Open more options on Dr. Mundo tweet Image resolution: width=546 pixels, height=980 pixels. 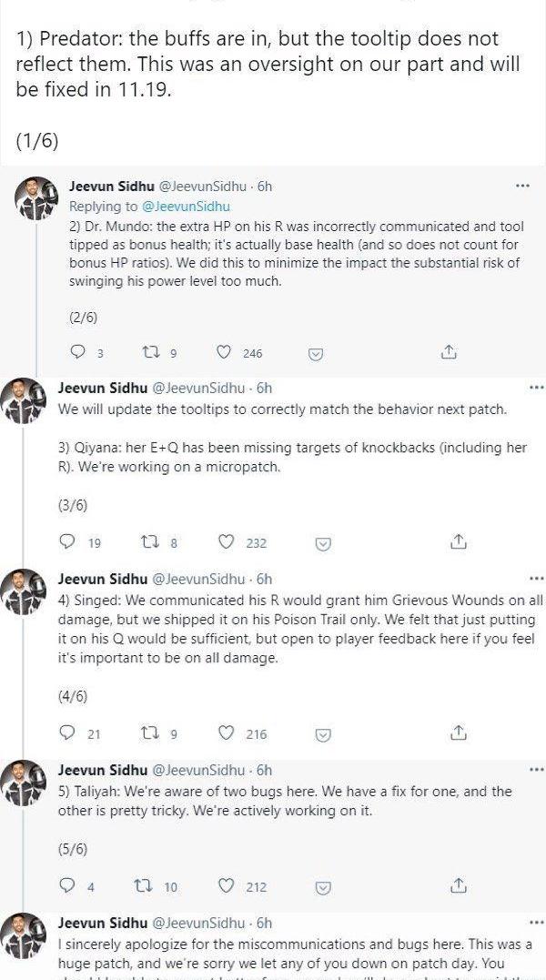coord(522,186)
